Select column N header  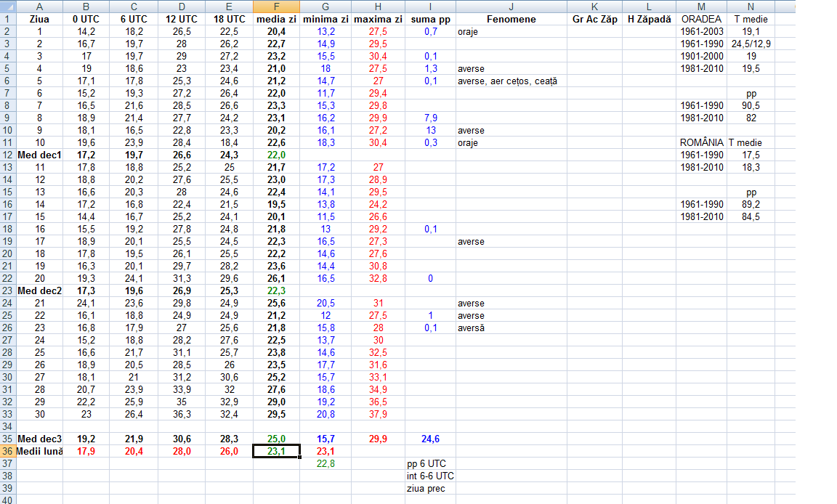point(751,7)
